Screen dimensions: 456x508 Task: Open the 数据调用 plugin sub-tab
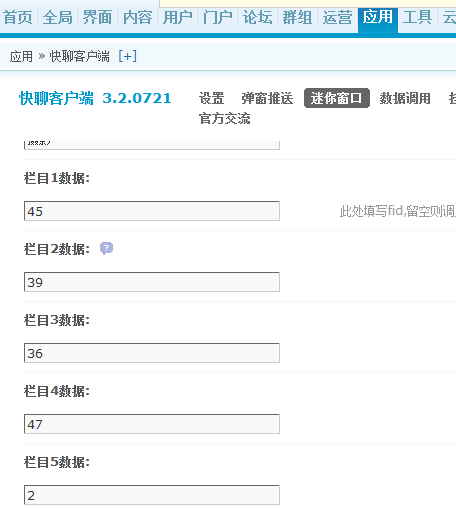click(405, 98)
